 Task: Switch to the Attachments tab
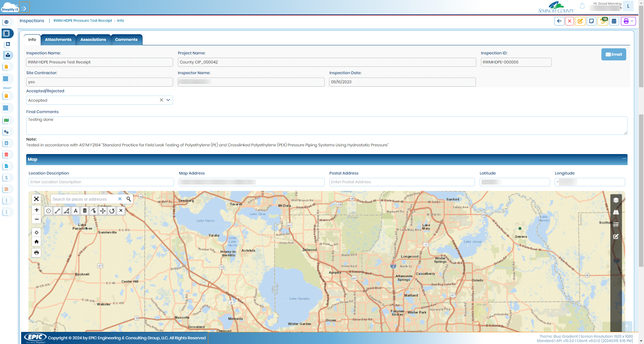58,40
